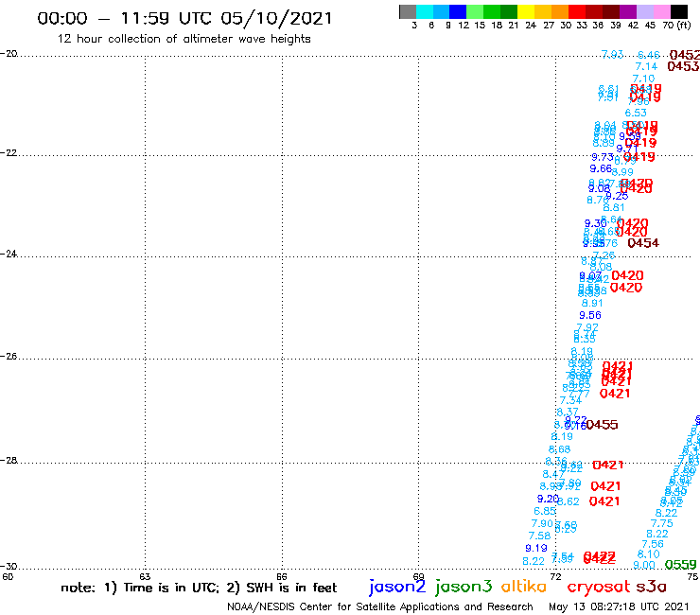Click the wave height value '7.92'
700x615 pixels.
[587, 327]
